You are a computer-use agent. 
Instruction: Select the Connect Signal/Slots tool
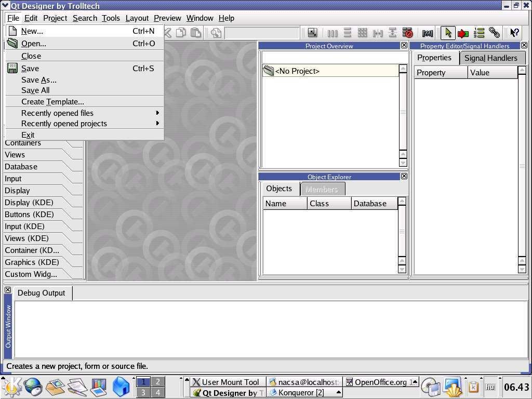(x=463, y=33)
